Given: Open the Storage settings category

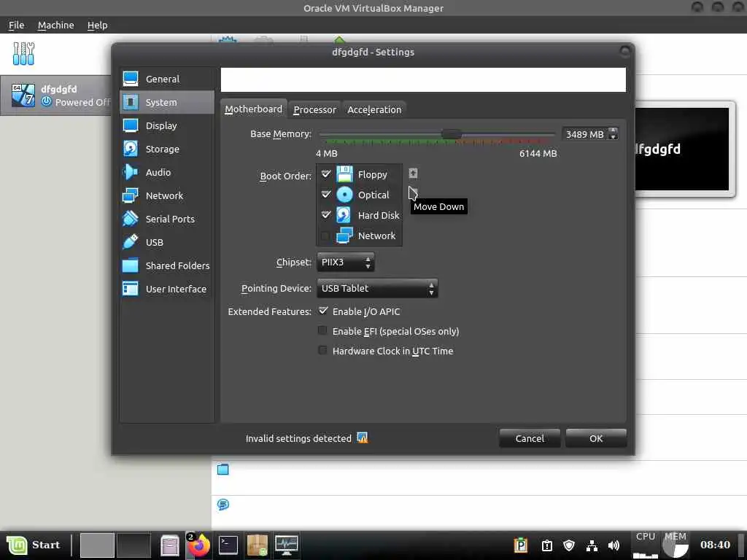Looking at the screenshot, I should [x=167, y=149].
